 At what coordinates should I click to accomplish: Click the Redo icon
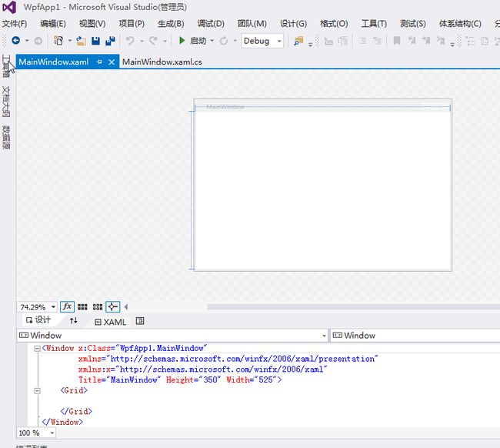[x=153, y=41]
